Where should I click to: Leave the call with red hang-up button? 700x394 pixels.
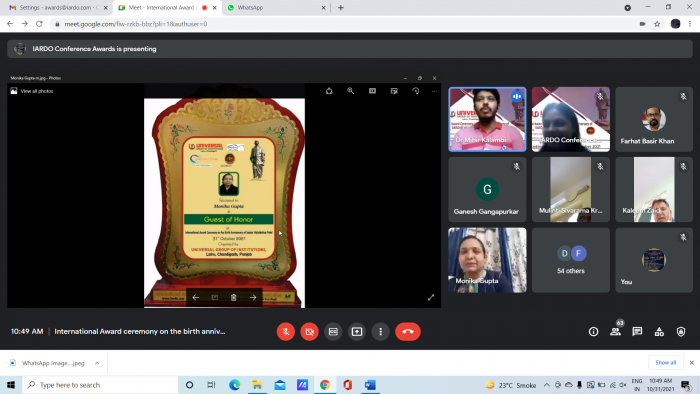click(x=408, y=332)
